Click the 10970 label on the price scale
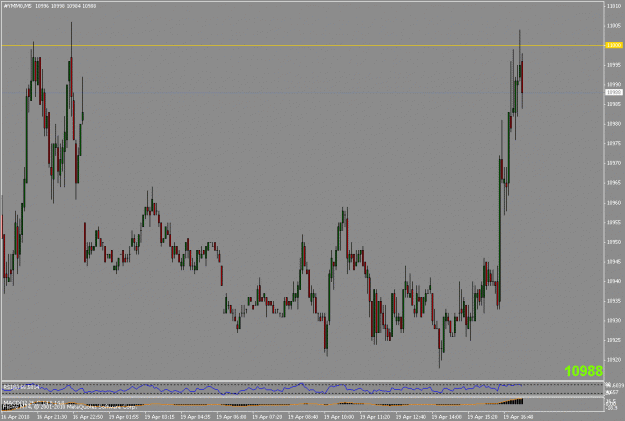The width and height of the screenshot is (625, 421). click(x=614, y=163)
